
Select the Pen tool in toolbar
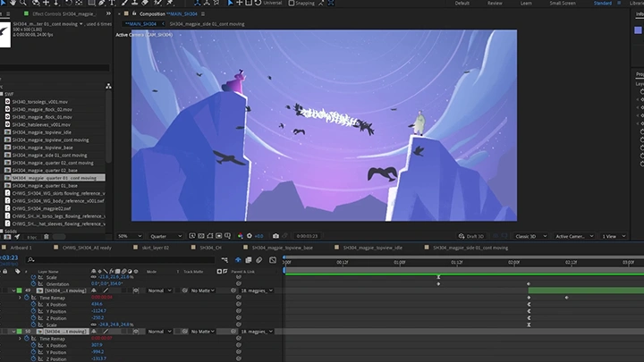(101, 3)
